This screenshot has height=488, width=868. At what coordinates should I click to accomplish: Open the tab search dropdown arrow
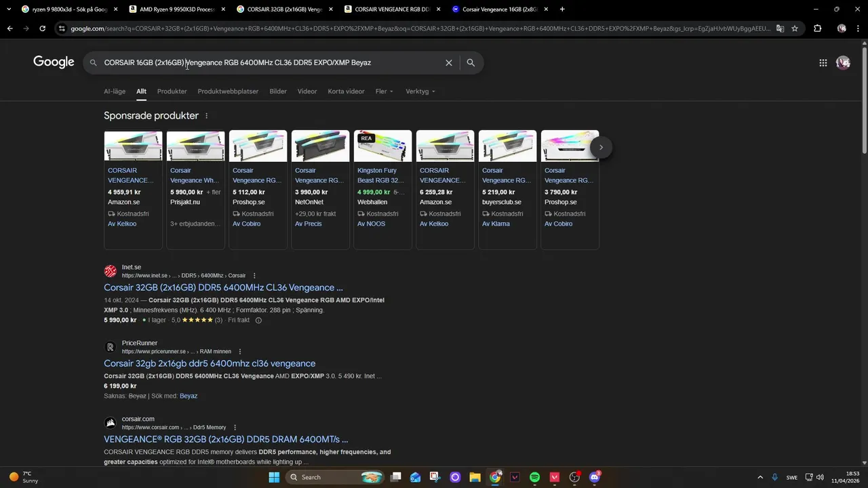pyautogui.click(x=9, y=9)
